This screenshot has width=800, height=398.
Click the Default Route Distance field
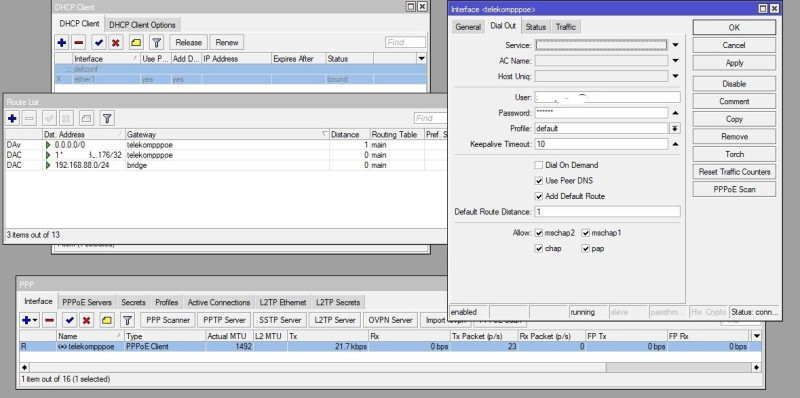tap(607, 212)
